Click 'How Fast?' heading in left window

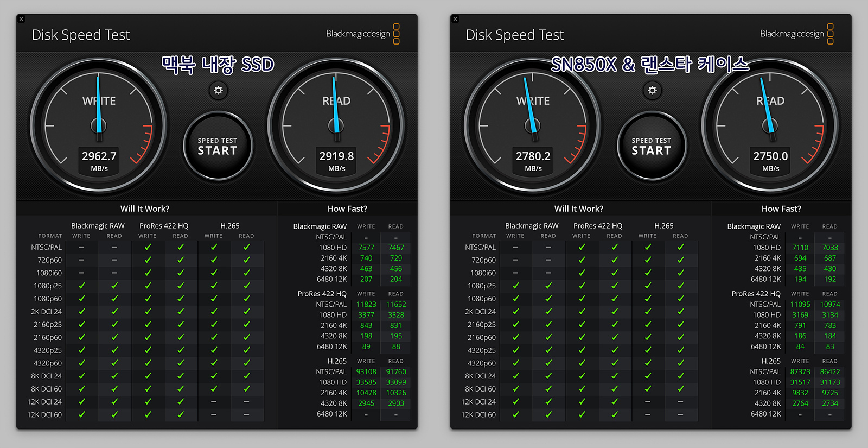coord(347,209)
